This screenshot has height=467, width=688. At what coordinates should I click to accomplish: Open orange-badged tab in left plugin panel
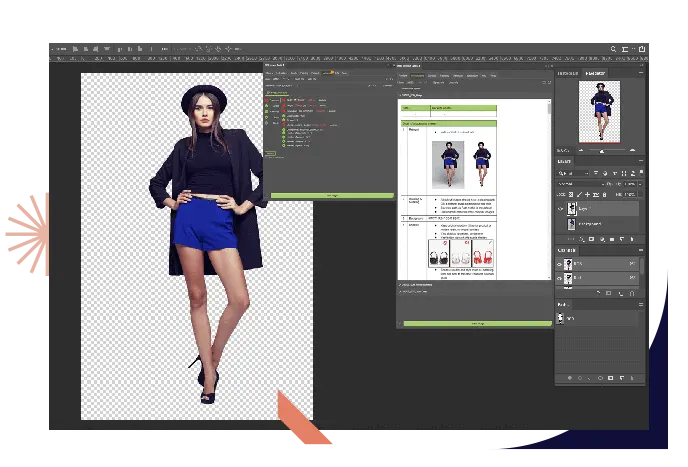[x=327, y=73]
